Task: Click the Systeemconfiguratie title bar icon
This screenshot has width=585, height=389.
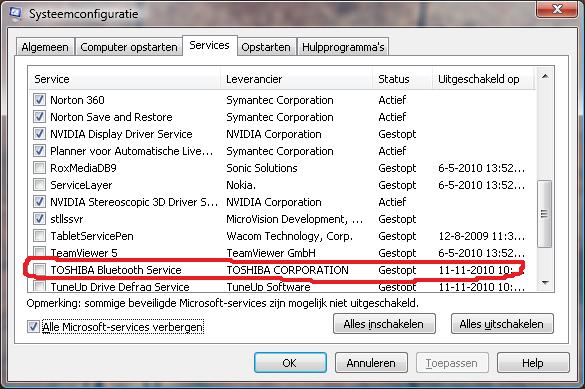Action: click(x=15, y=13)
